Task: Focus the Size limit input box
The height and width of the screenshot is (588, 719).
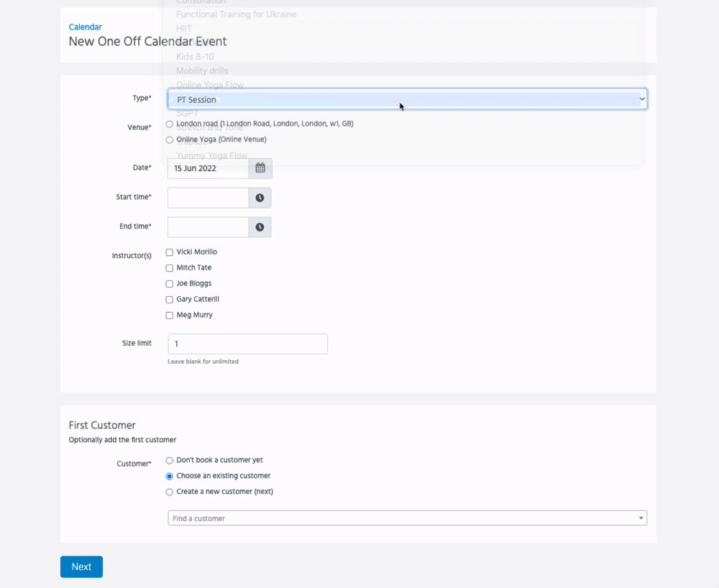Action: click(x=247, y=344)
